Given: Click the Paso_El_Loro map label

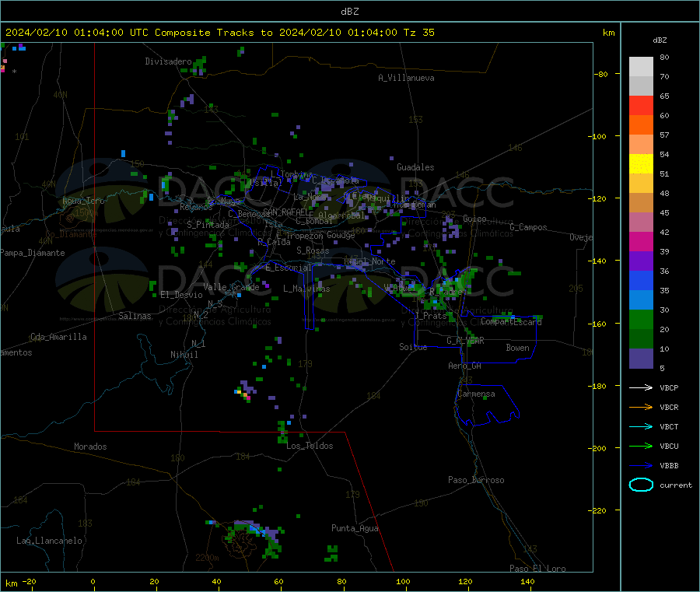Looking at the screenshot, I should (538, 569).
